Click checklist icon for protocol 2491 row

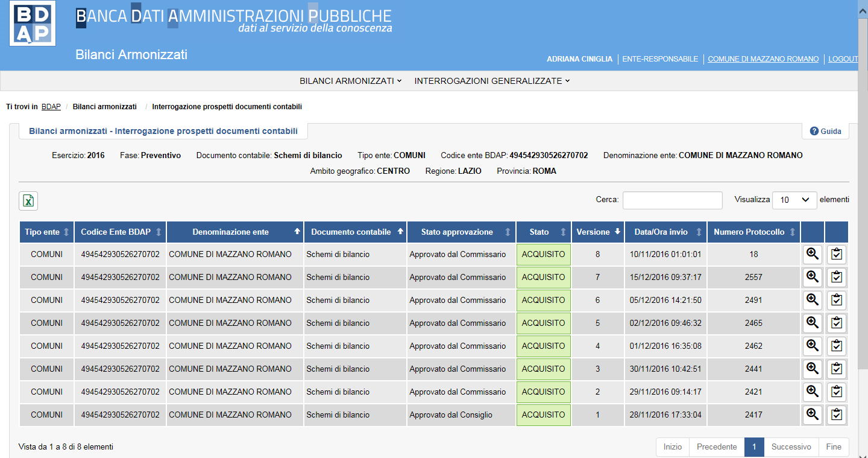837,301
